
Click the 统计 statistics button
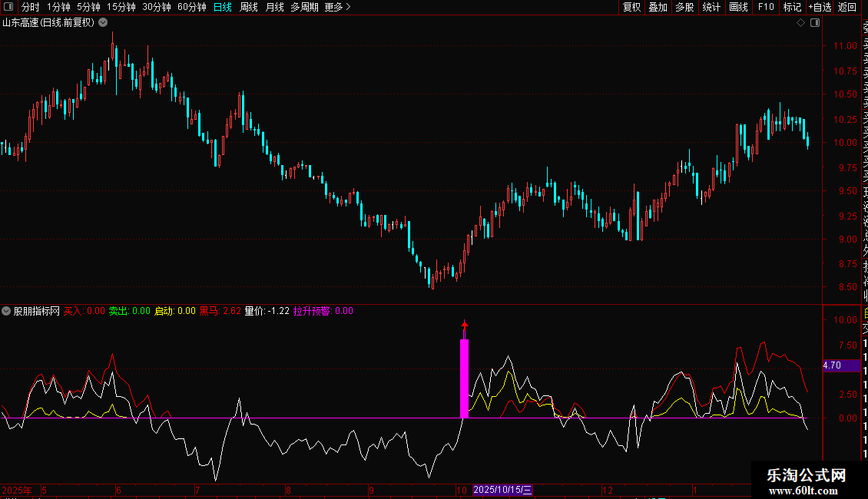pos(711,7)
